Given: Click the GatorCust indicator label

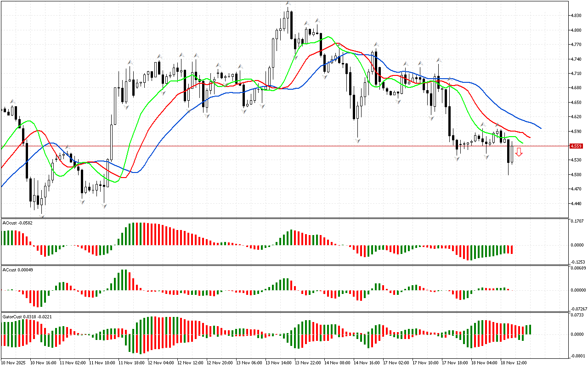Looking at the screenshot, I should pyautogui.click(x=28, y=317).
